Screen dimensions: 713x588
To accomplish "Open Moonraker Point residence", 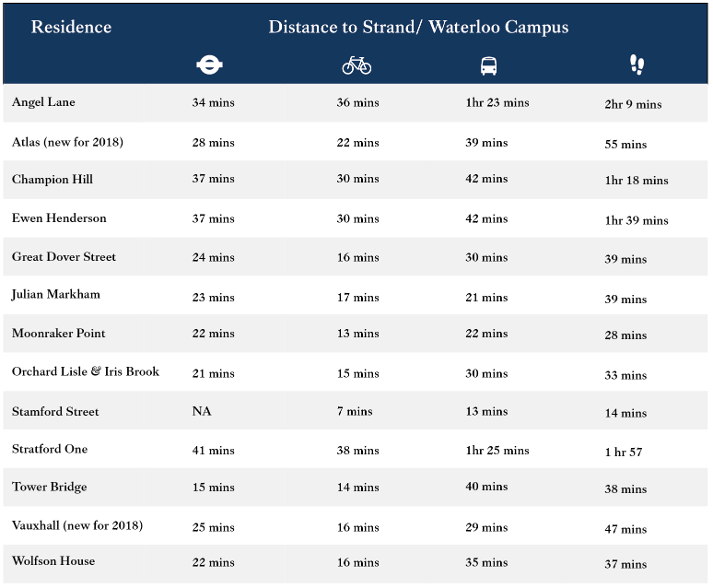I will [x=59, y=333].
